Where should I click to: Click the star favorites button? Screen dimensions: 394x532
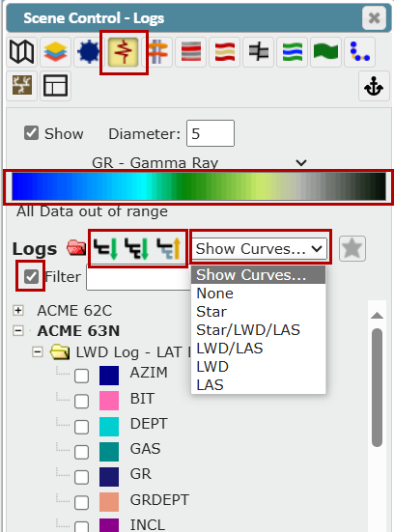[352, 248]
